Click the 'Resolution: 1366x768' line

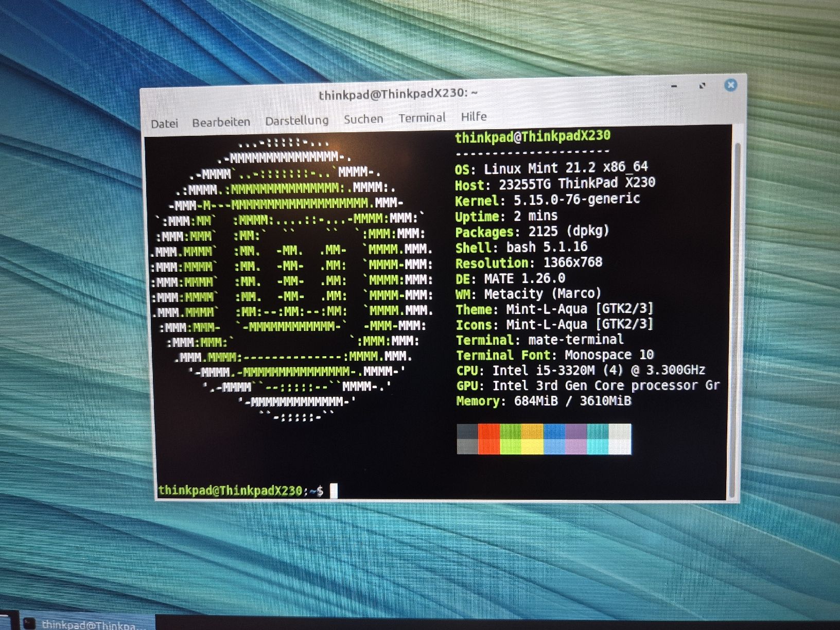click(x=529, y=262)
